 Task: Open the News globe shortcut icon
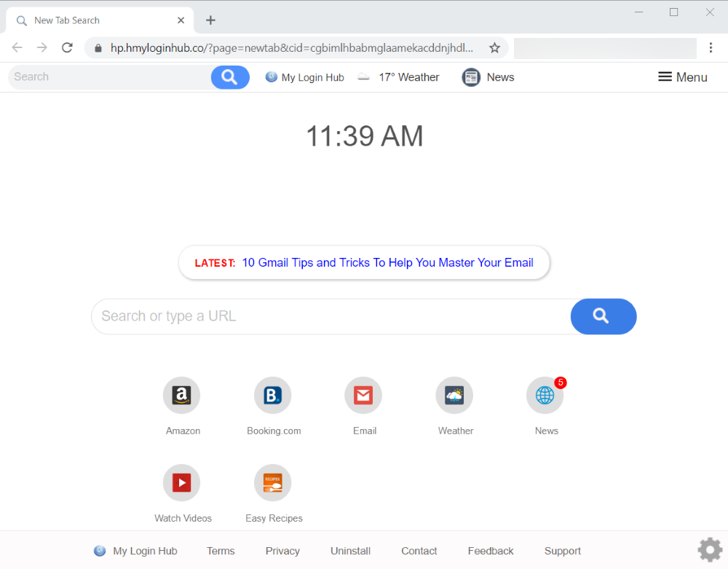click(545, 396)
